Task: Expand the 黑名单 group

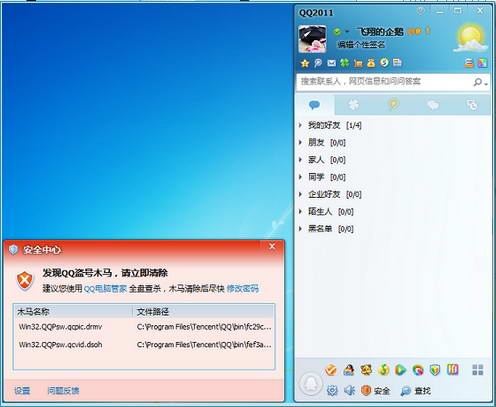Action: click(326, 229)
